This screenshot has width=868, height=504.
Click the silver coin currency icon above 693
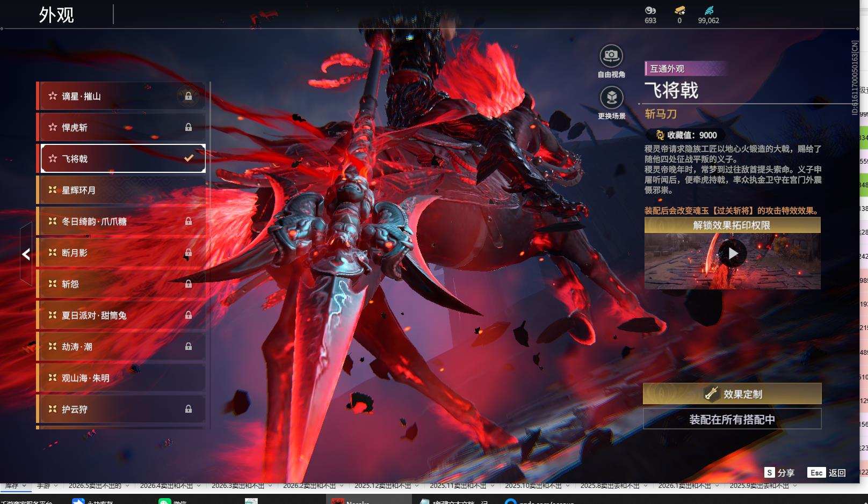coord(650,10)
